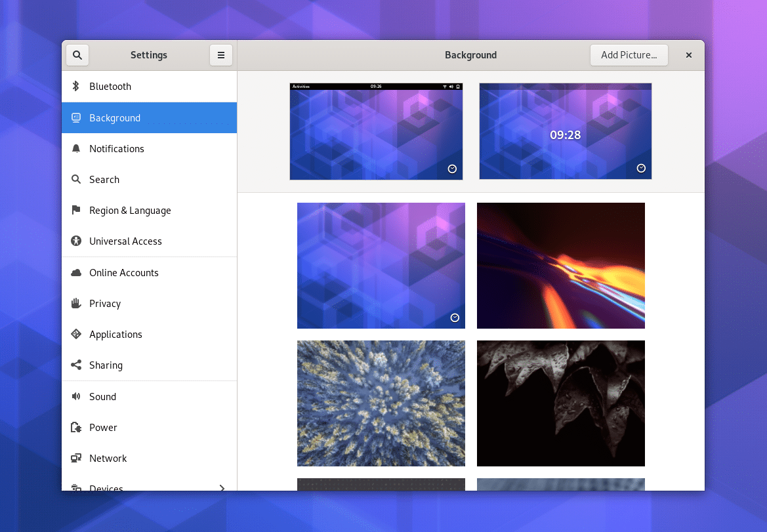Toggle the checkmark badge on the desktop preview

point(451,169)
